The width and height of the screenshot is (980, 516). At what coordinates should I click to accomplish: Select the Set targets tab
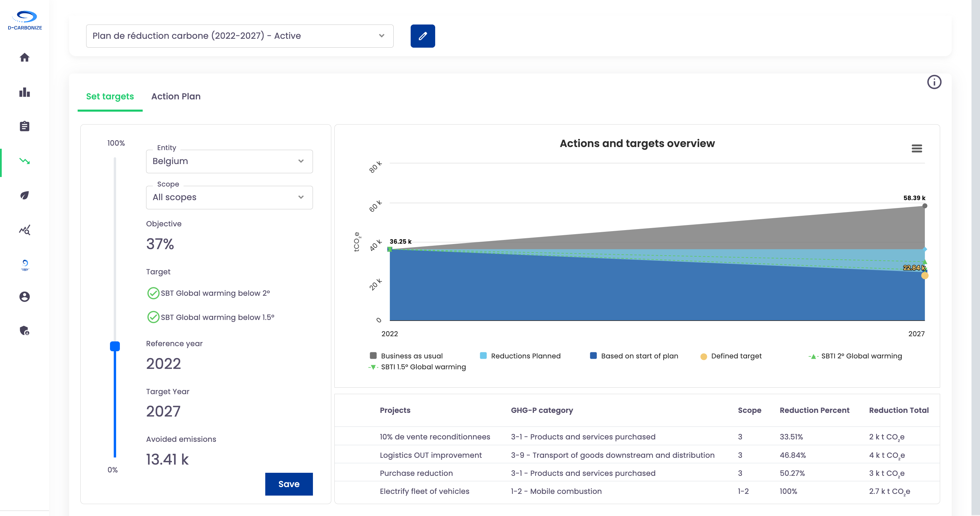click(110, 97)
